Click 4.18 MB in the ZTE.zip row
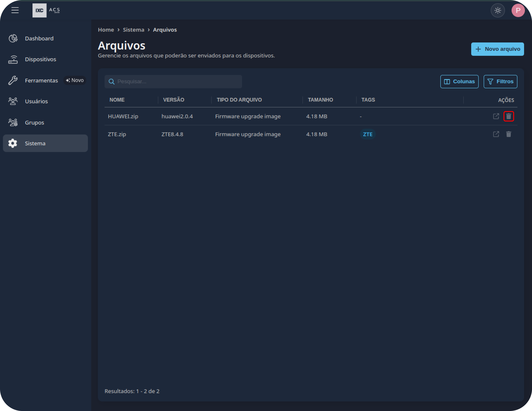 click(317, 134)
